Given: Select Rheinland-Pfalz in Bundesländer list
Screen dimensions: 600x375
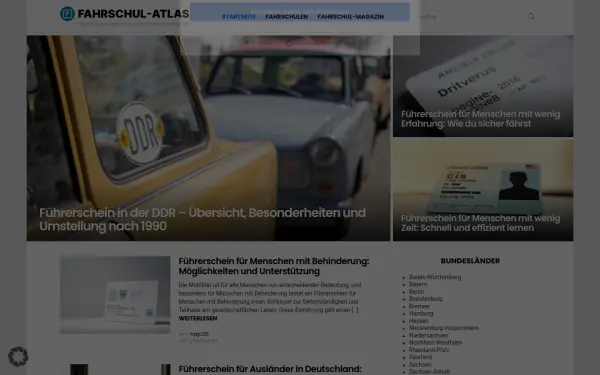Looking at the screenshot, I should point(429,350).
